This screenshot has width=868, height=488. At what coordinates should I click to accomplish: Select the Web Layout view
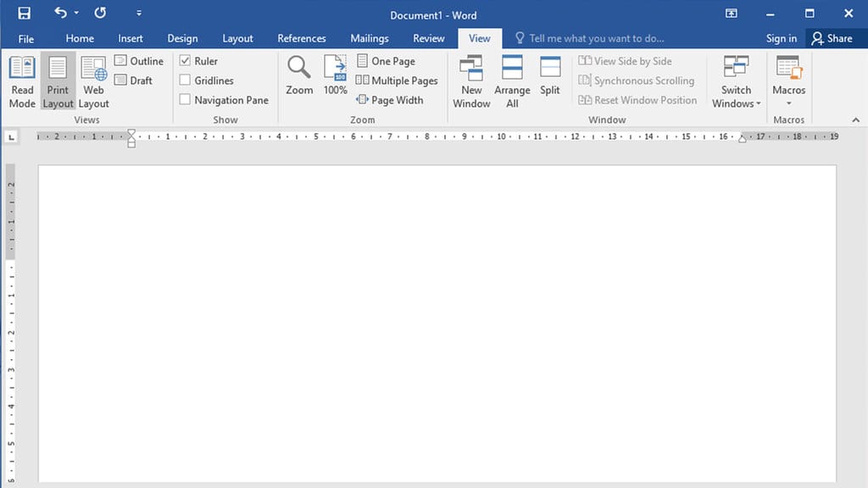93,80
